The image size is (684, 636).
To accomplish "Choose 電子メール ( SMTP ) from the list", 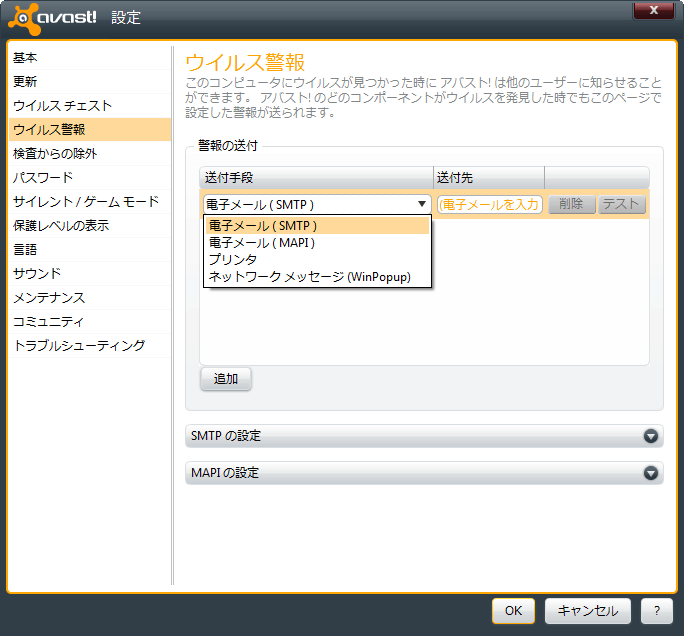I will coord(317,226).
